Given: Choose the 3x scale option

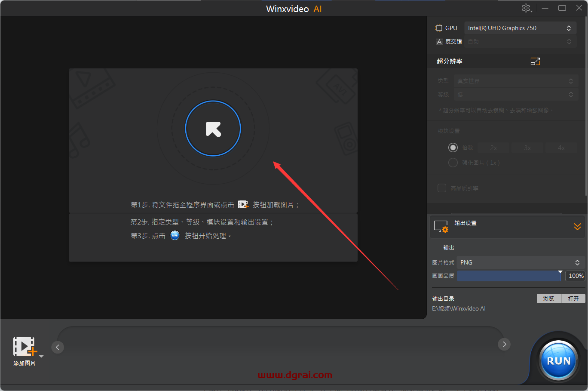Looking at the screenshot, I should click(527, 148).
